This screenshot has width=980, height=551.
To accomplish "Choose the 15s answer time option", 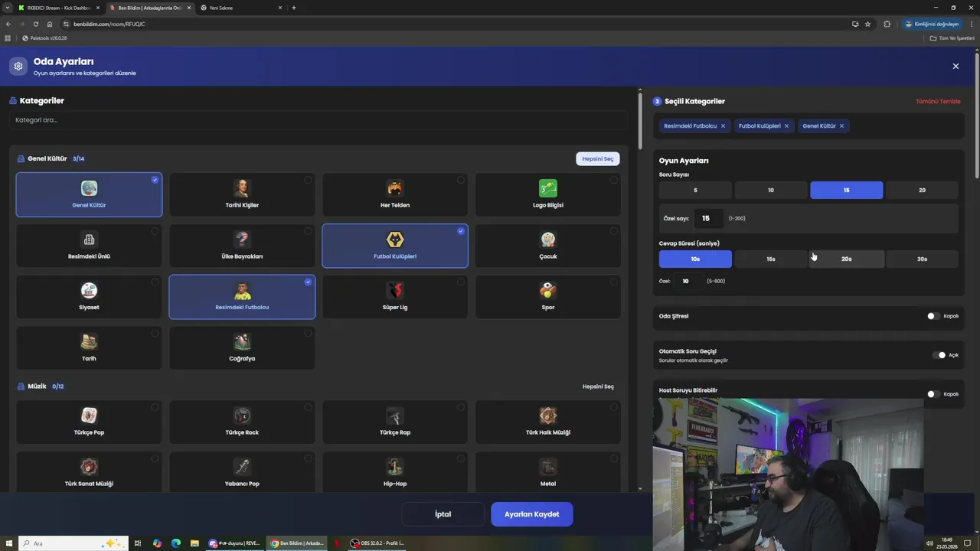I will pyautogui.click(x=771, y=259).
